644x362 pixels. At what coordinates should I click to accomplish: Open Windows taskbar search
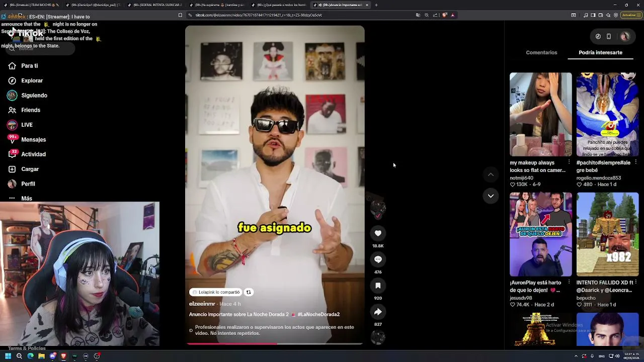click(x=19, y=356)
